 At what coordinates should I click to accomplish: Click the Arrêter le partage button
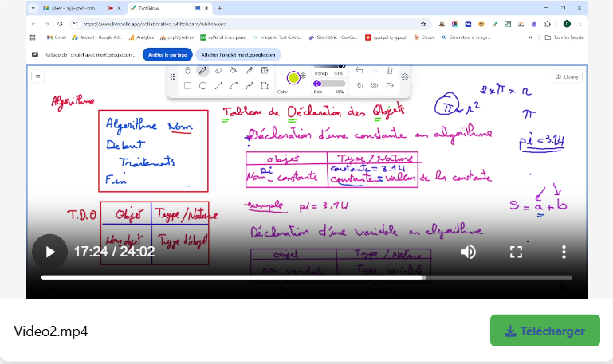167,55
